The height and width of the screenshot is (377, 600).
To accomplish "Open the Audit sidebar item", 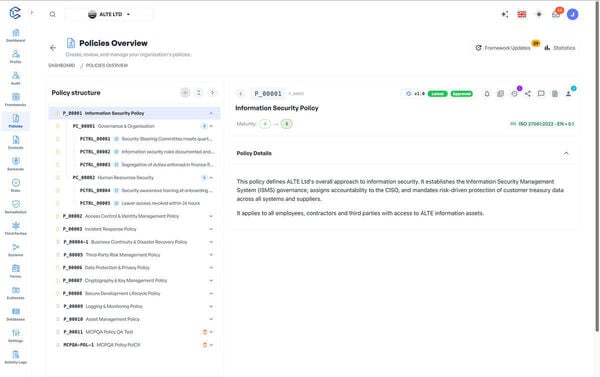I will click(16, 78).
